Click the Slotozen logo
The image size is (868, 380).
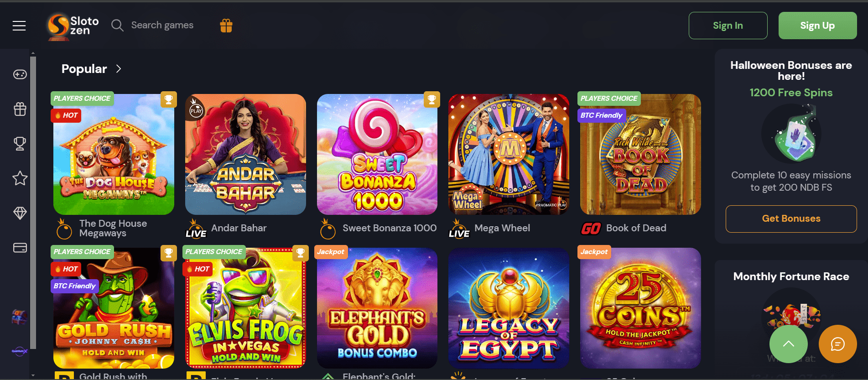coord(73,26)
